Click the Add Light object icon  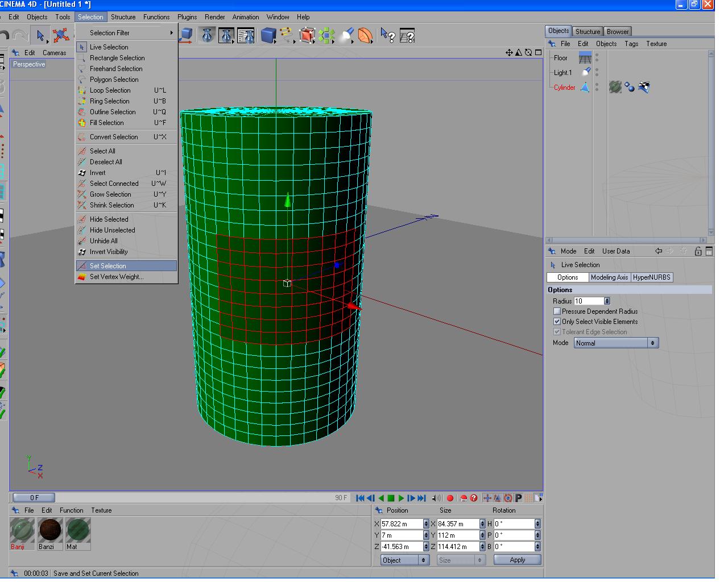click(346, 36)
